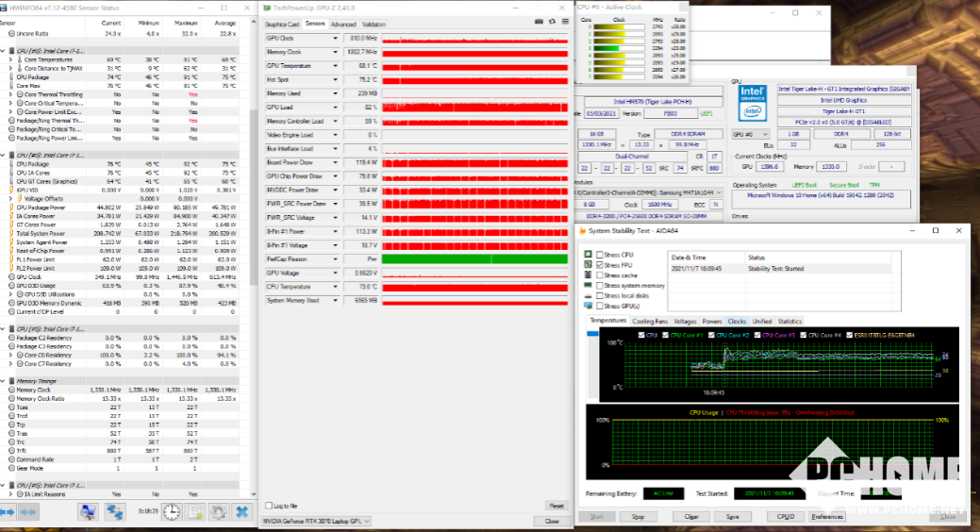The image size is (980, 532).
Task: Open GPU-Z hamburger menu icon
Action: point(565,22)
